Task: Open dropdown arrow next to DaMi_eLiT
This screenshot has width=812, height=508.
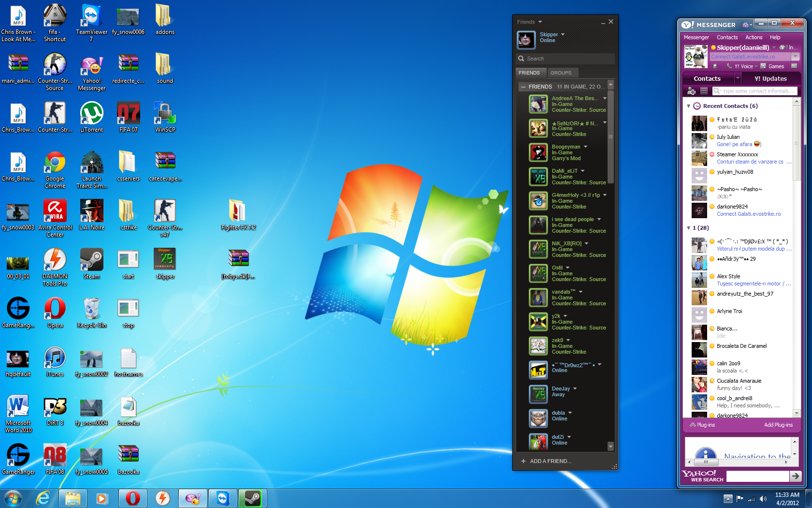Action: pyautogui.click(x=582, y=171)
